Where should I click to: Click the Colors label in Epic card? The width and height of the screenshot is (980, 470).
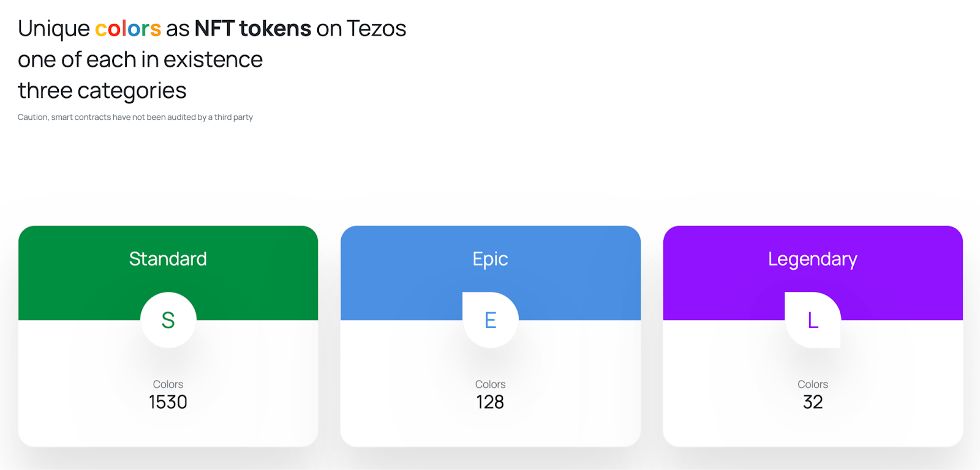pos(491,384)
